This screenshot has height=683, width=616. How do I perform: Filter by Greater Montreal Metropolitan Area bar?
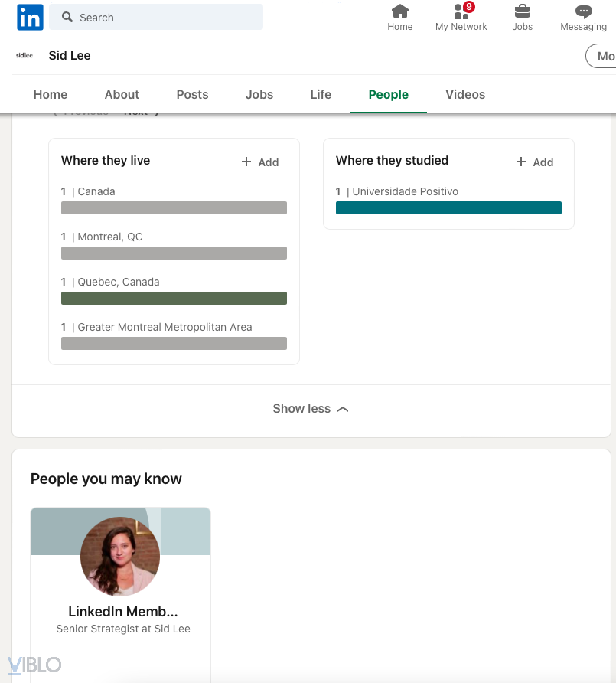click(174, 344)
